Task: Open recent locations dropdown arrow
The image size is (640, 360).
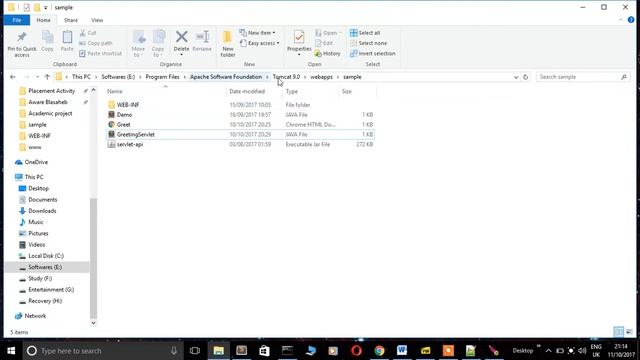Action: [37, 77]
